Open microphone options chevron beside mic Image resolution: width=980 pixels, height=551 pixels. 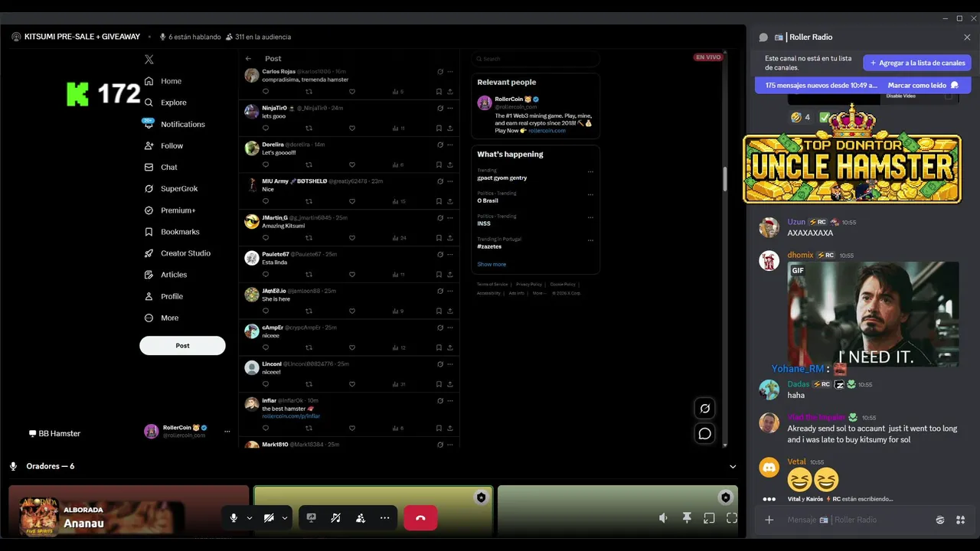(250, 518)
